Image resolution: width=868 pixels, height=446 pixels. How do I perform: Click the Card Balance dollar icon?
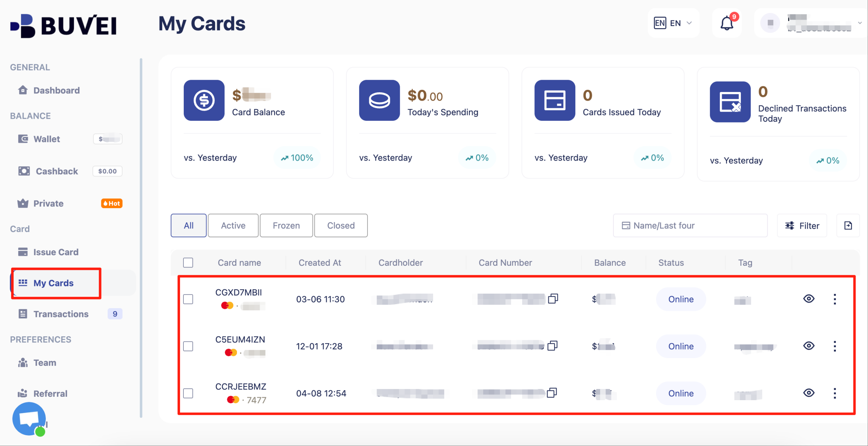point(204,100)
